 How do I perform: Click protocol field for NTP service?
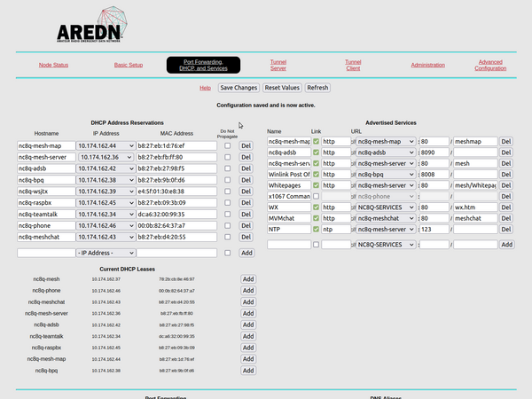pyautogui.click(x=336, y=230)
